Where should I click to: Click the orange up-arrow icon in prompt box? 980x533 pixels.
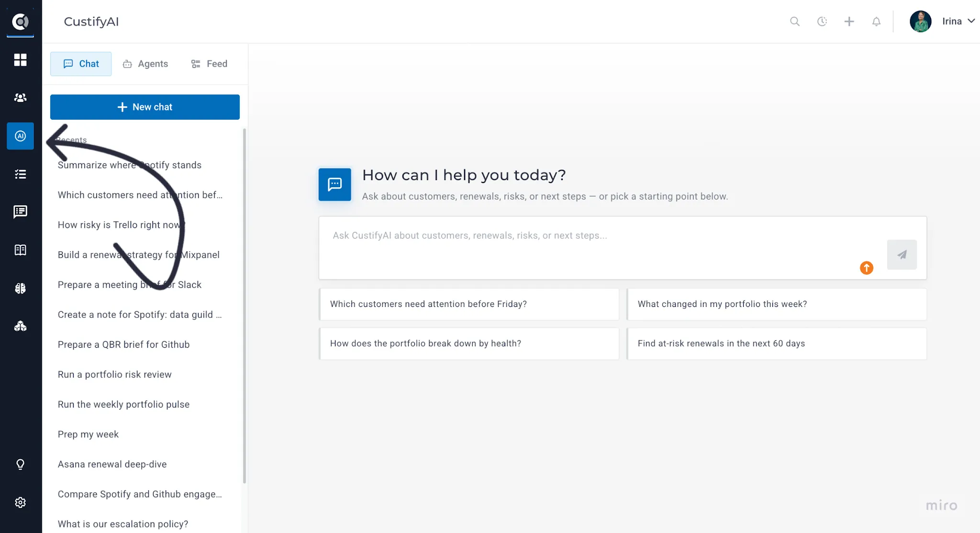tap(867, 268)
